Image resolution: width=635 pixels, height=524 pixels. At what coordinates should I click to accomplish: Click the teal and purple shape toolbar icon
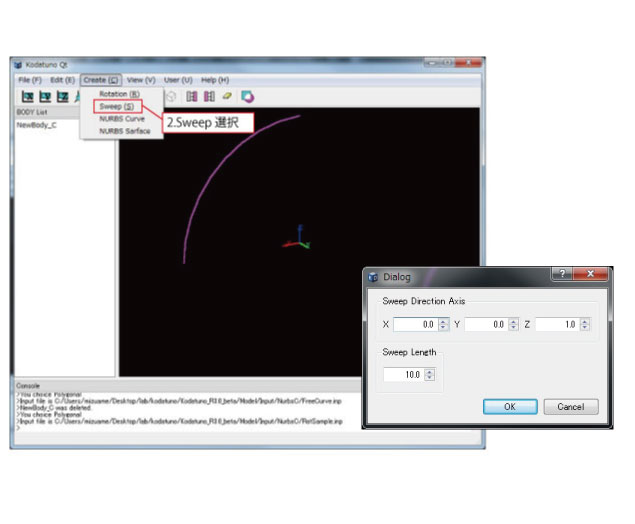(x=247, y=96)
